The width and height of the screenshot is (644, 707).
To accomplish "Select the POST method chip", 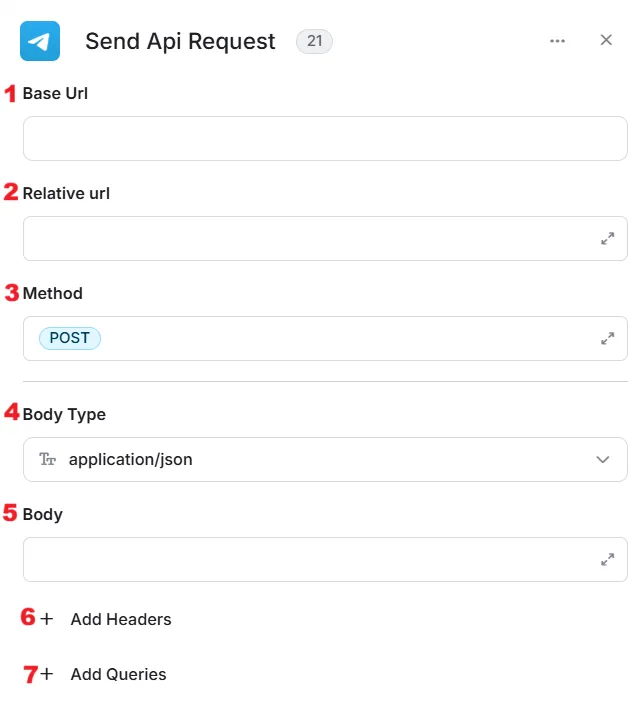I will 70,338.
